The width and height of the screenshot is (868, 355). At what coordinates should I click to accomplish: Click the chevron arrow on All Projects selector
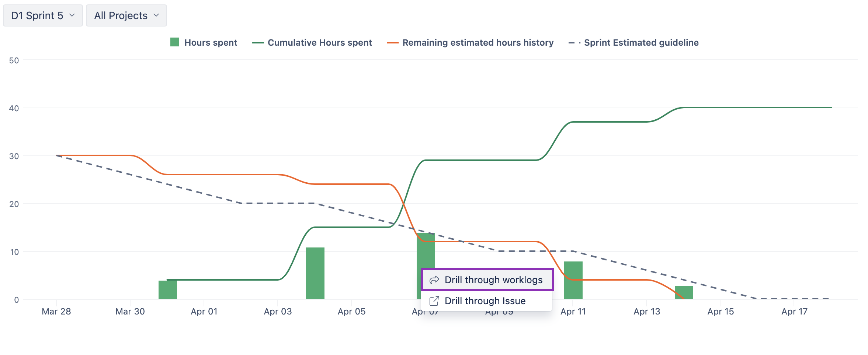point(156,15)
